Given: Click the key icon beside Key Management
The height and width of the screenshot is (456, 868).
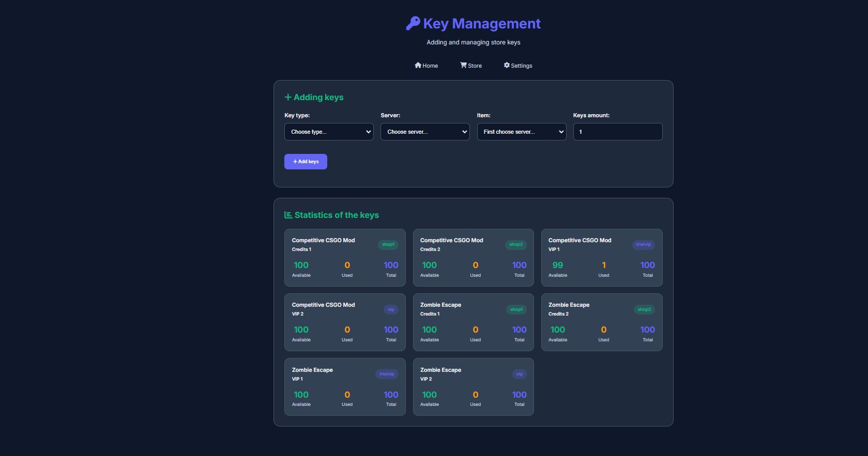Looking at the screenshot, I should point(413,23).
